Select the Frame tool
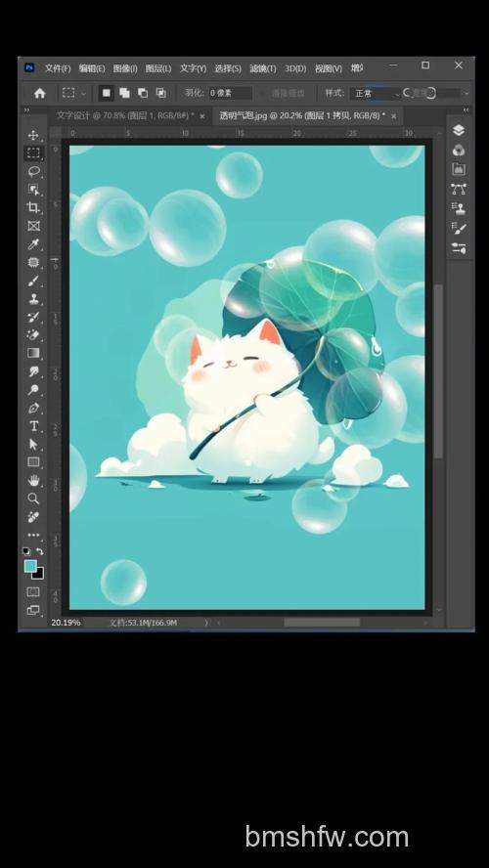489x868 pixels. click(x=34, y=226)
